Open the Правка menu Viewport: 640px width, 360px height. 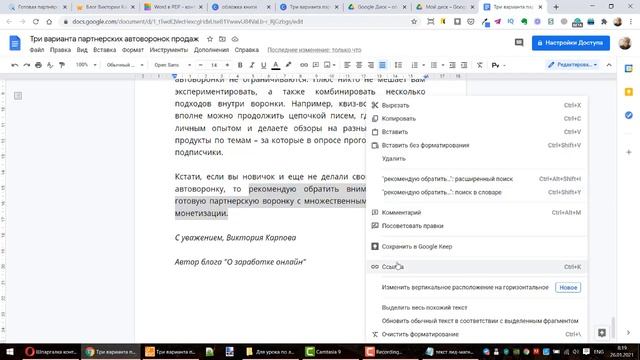[60, 50]
